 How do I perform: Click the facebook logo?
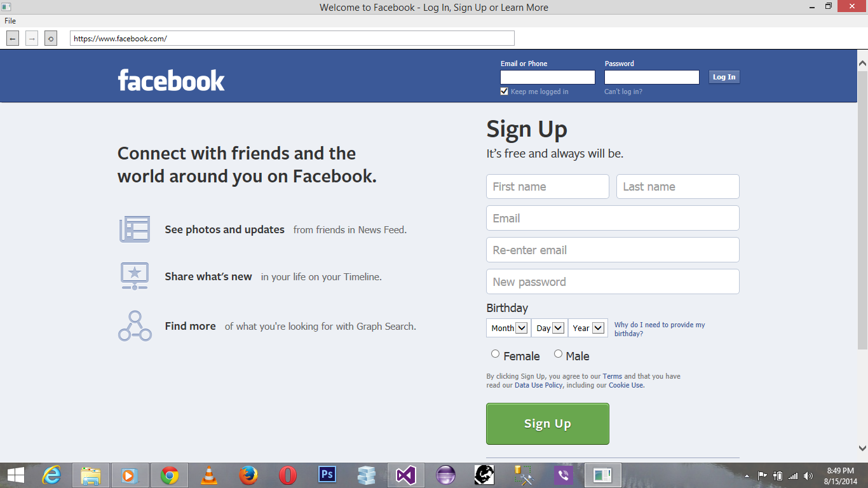click(x=171, y=80)
